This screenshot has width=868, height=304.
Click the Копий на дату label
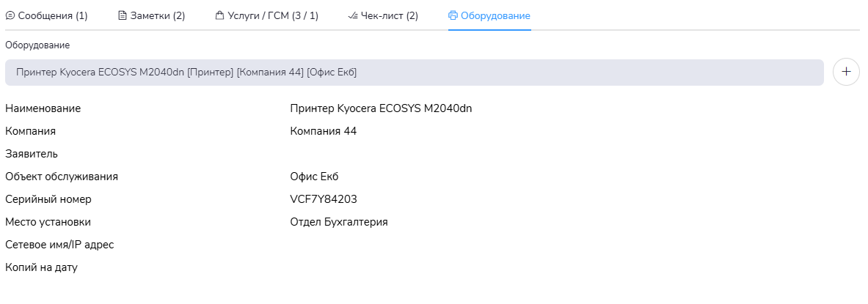pyautogui.click(x=41, y=267)
